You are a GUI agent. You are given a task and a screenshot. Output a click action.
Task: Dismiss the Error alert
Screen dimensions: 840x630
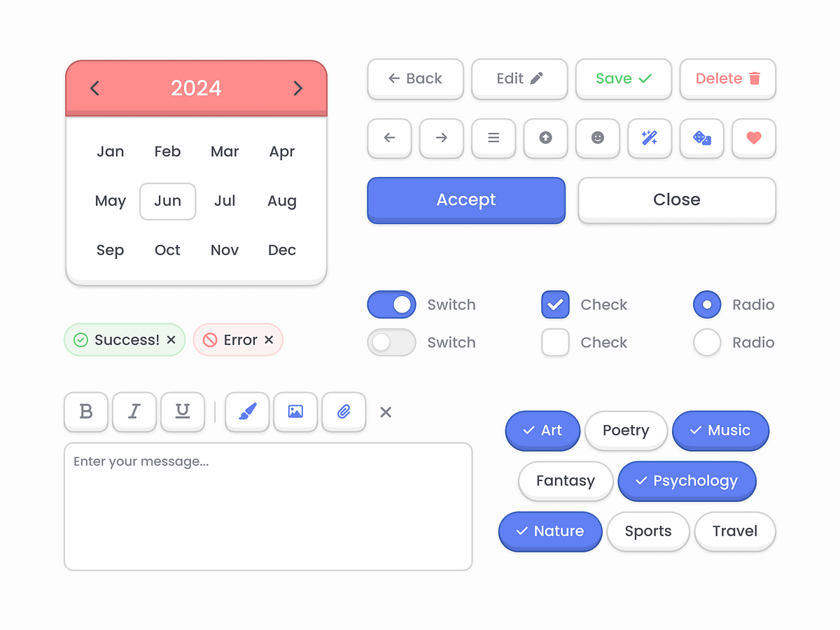tap(269, 340)
